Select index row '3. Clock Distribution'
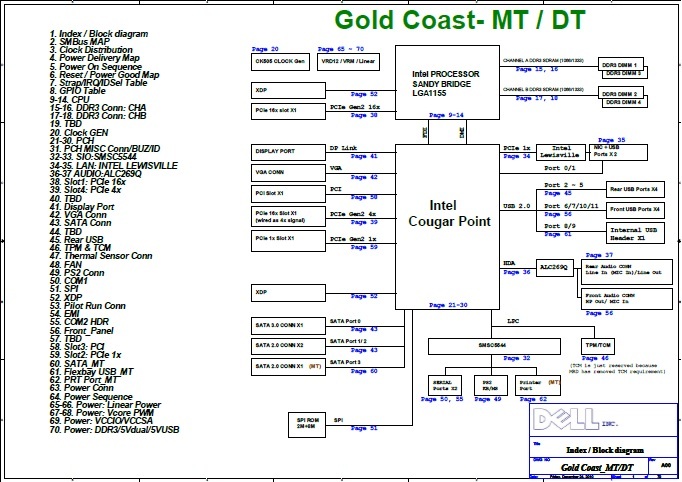This screenshot has width=682, height=482. [x=91, y=50]
